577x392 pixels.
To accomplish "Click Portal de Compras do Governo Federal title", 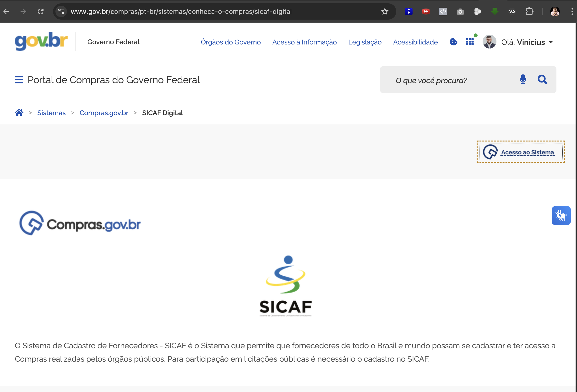I will [x=114, y=80].
